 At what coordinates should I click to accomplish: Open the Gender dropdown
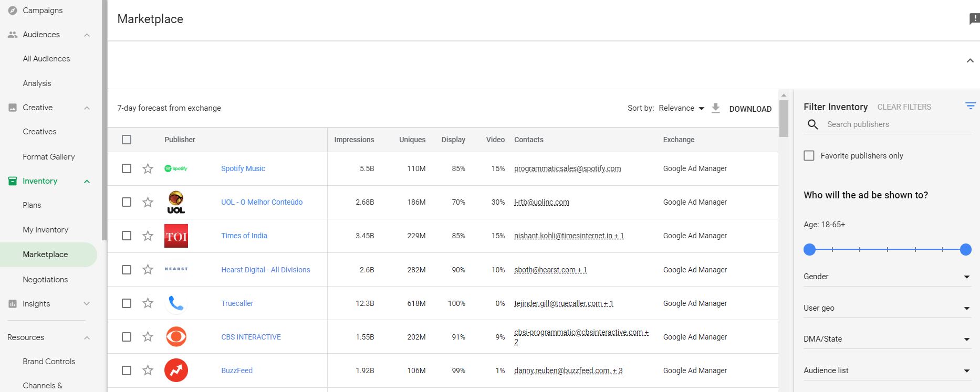pyautogui.click(x=887, y=277)
